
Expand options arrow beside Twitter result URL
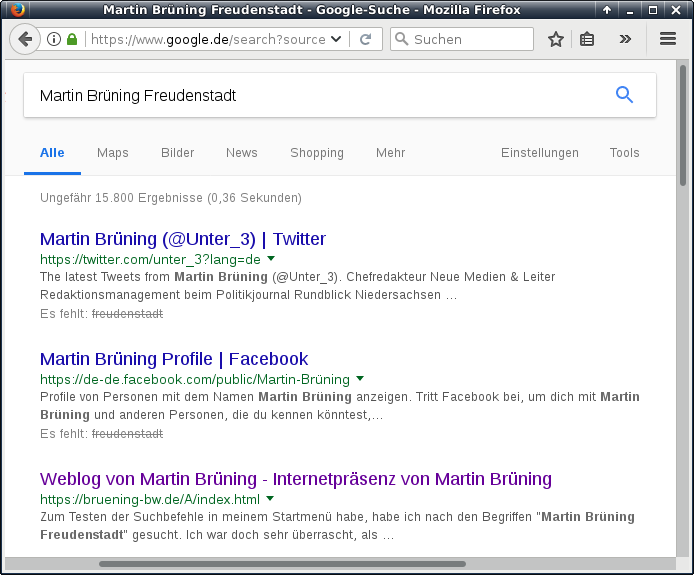tap(271, 258)
